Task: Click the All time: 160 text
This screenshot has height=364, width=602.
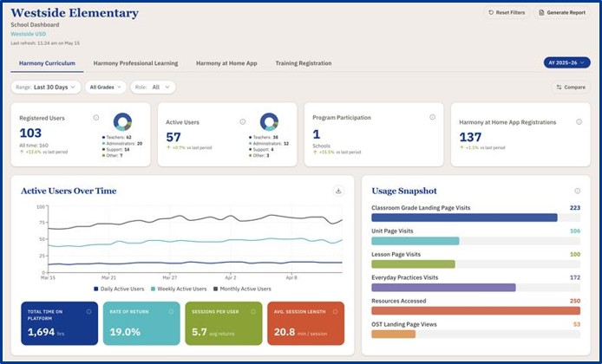Action: tap(34, 146)
